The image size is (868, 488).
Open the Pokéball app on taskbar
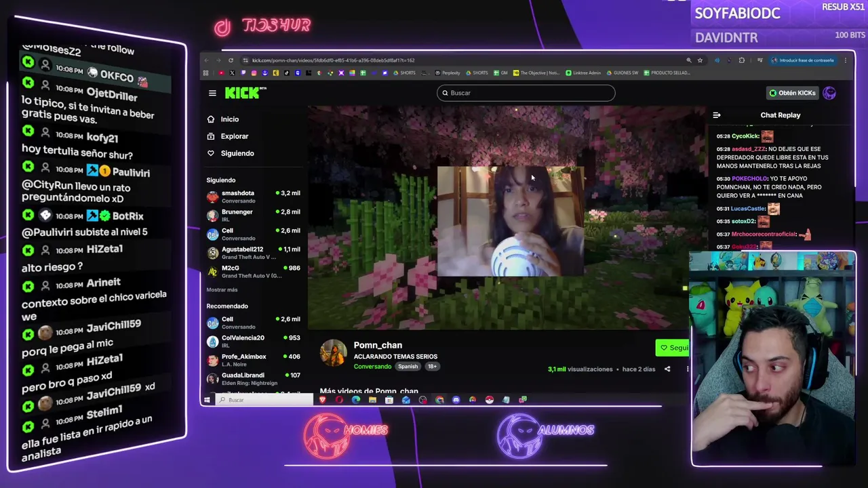490,400
